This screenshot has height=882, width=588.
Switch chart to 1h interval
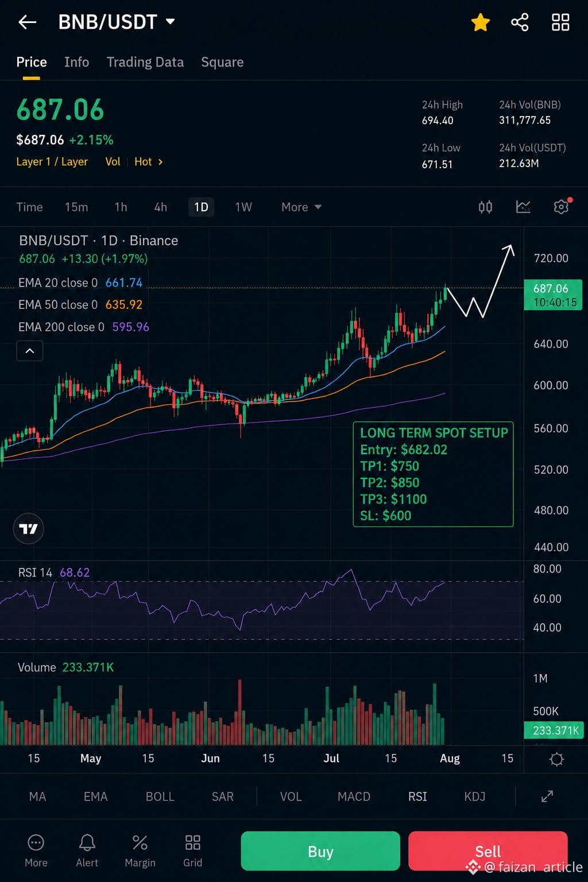pos(121,207)
